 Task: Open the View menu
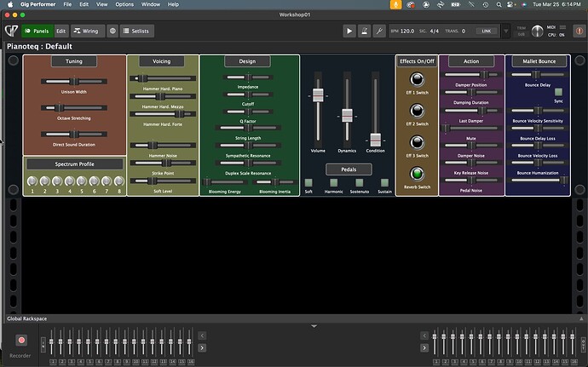(x=101, y=4)
